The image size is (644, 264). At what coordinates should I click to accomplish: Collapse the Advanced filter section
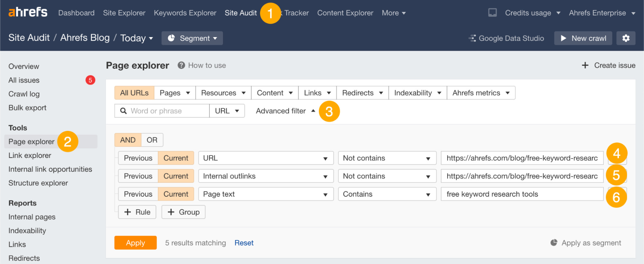point(285,111)
